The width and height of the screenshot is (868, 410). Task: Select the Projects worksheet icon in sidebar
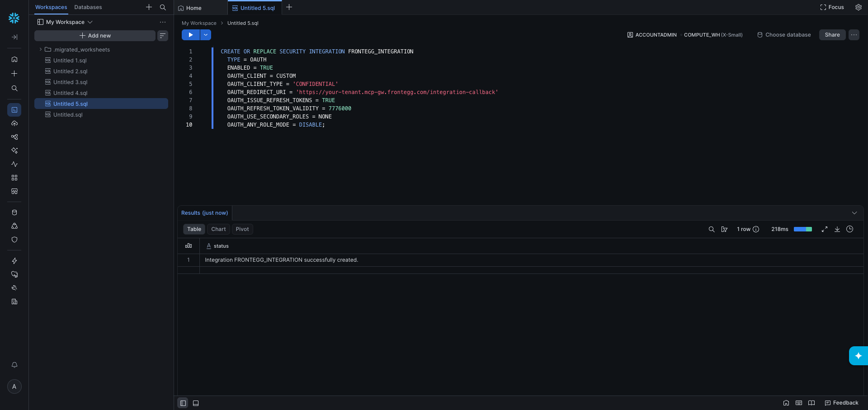pyautogui.click(x=14, y=110)
